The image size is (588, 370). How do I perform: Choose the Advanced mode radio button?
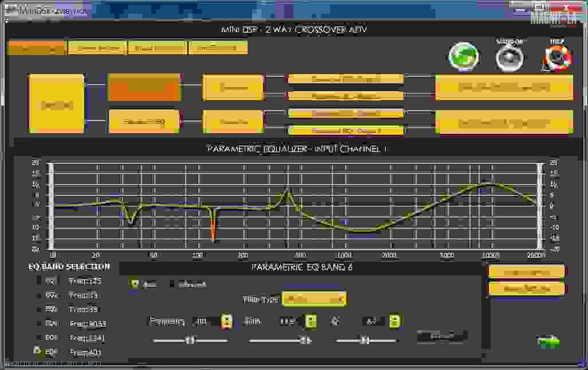(x=172, y=284)
